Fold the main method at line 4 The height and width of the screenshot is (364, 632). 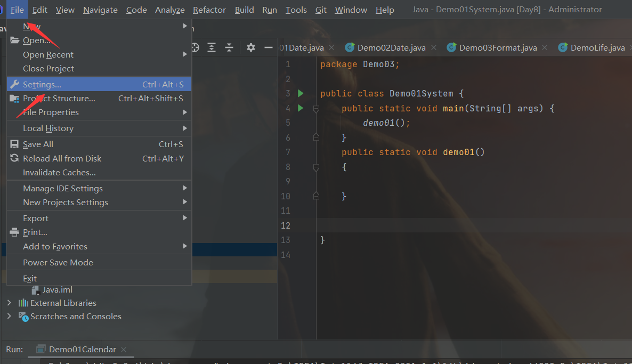(316, 108)
